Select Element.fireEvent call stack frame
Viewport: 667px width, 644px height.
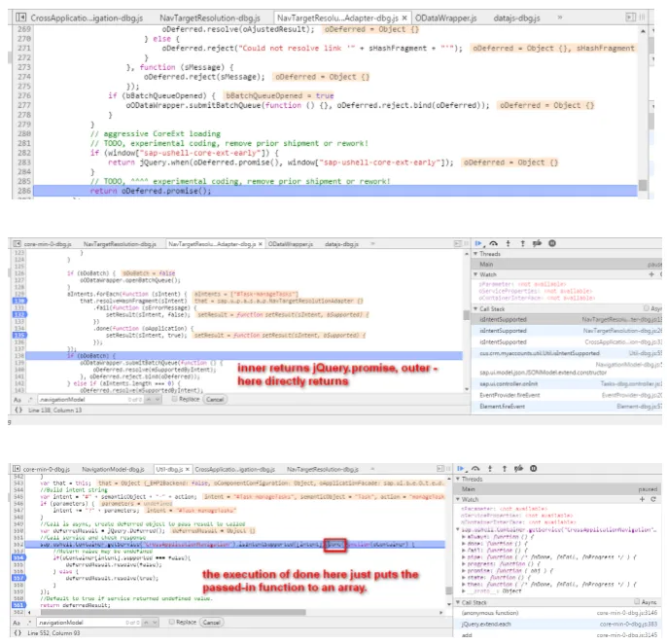568,407
